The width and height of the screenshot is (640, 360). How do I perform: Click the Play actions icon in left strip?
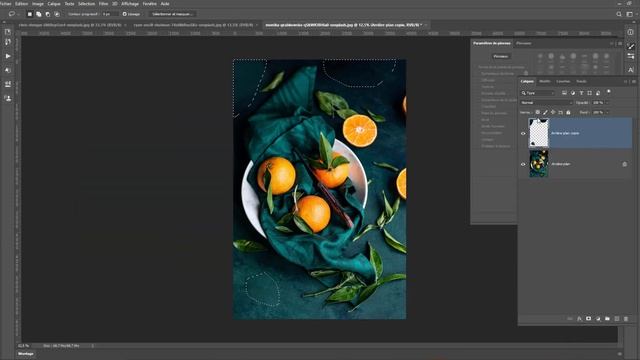click(8, 56)
